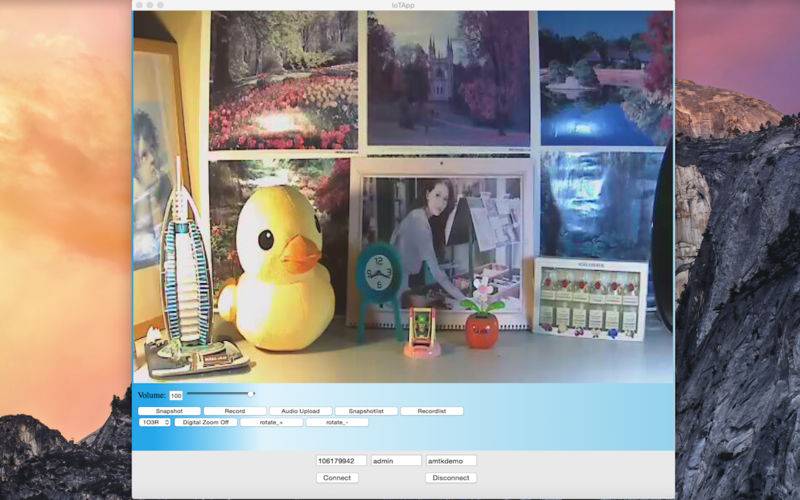Viewport: 800px width, 500px height.
Task: Click the Volume slider handle
Action: pos(251,394)
